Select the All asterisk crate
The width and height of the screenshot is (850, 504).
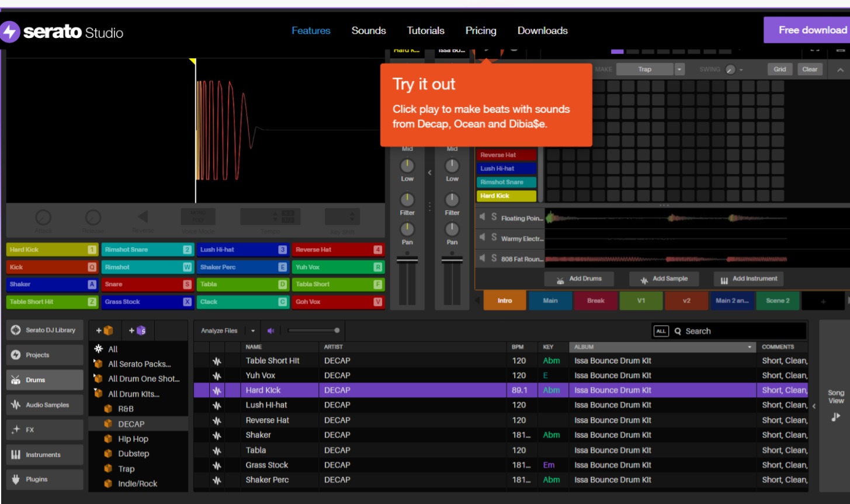[x=99, y=349]
